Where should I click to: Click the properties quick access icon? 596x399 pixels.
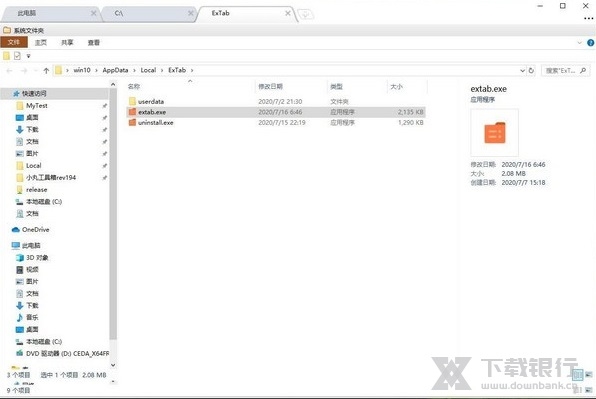[x=17, y=56]
